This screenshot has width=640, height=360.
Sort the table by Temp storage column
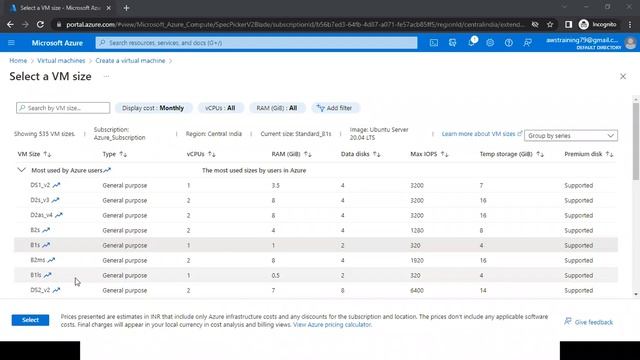(511, 154)
